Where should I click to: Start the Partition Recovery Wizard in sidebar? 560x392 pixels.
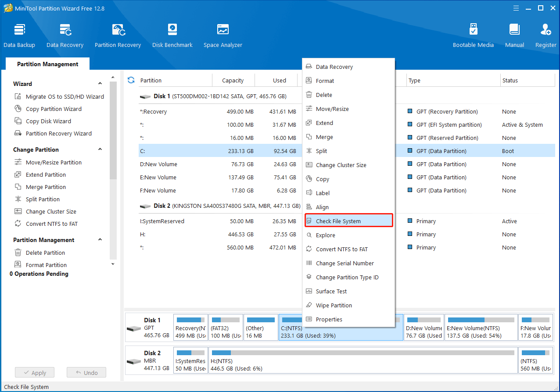point(53,133)
